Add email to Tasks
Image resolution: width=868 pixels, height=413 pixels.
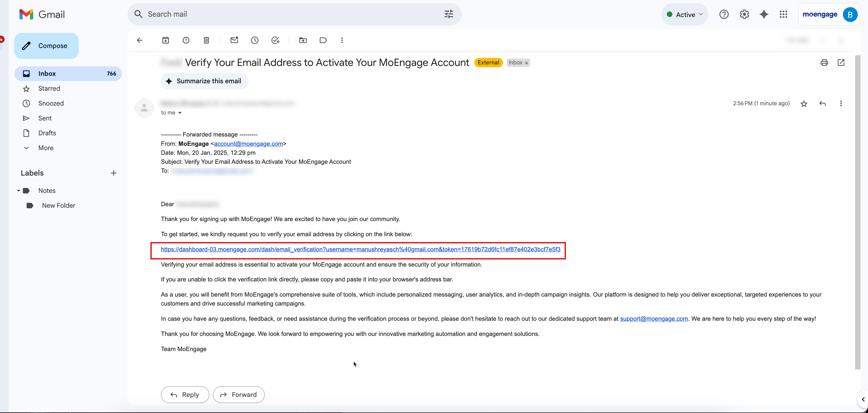275,41
